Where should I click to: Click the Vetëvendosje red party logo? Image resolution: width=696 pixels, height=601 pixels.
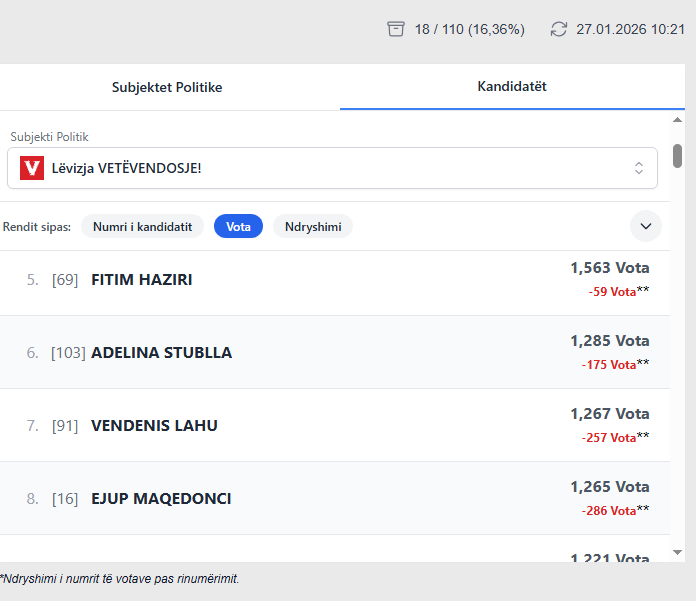[x=32, y=168]
